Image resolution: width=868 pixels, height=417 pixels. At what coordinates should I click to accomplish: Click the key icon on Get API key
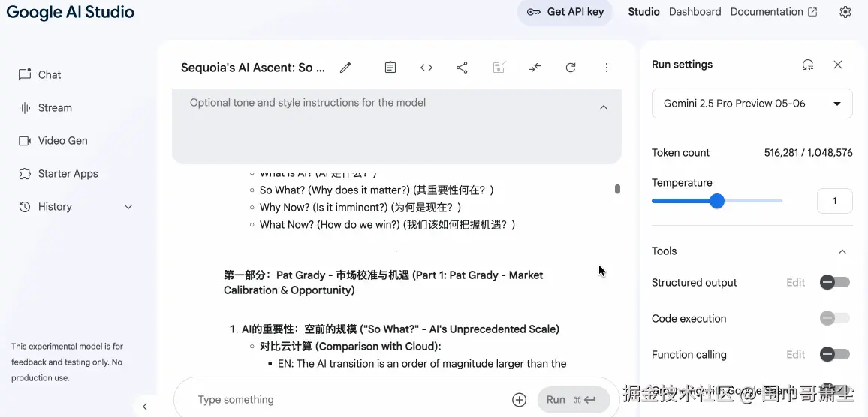coord(534,12)
